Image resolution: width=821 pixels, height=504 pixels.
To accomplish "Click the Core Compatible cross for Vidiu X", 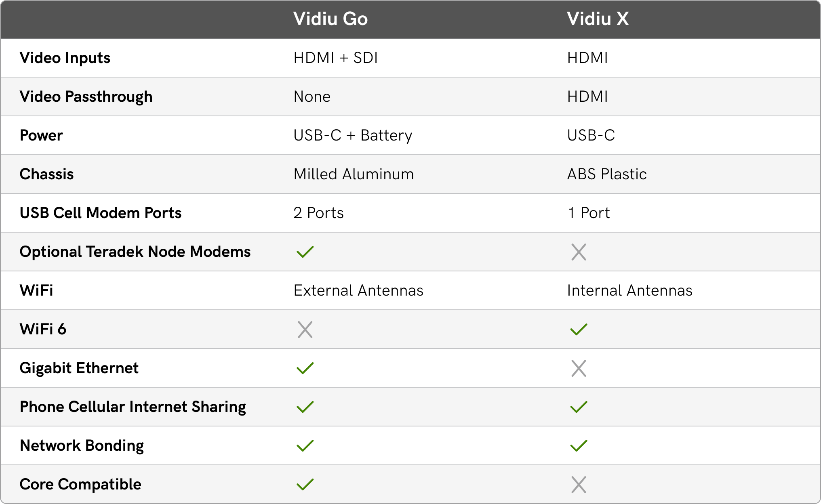I will (x=579, y=485).
